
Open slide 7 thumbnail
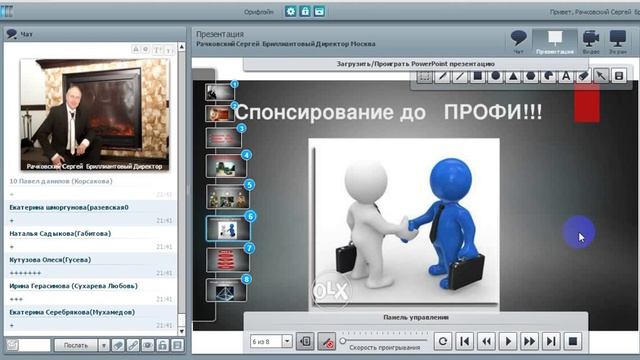tap(227, 260)
